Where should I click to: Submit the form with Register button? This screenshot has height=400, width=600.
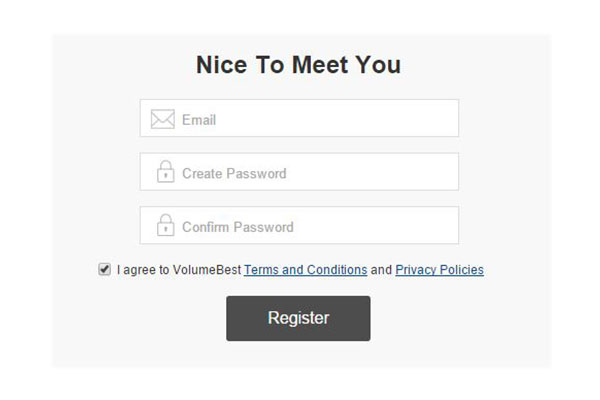(298, 318)
